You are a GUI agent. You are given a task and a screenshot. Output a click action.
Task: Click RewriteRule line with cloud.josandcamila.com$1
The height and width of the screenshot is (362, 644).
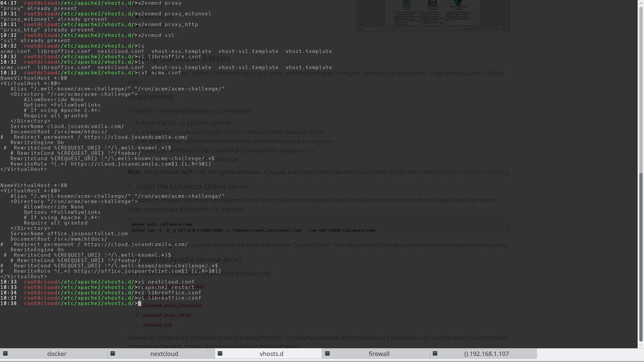(x=111, y=164)
